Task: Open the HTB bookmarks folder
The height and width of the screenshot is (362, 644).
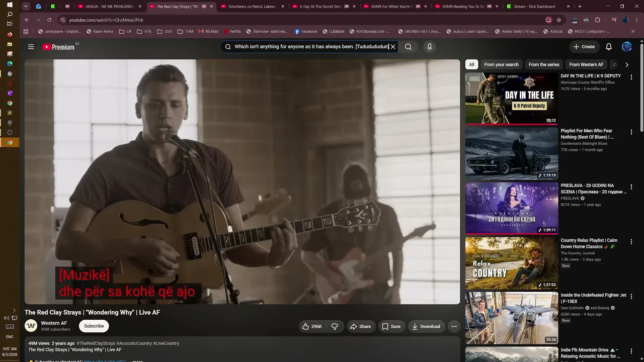Action: [144, 31]
